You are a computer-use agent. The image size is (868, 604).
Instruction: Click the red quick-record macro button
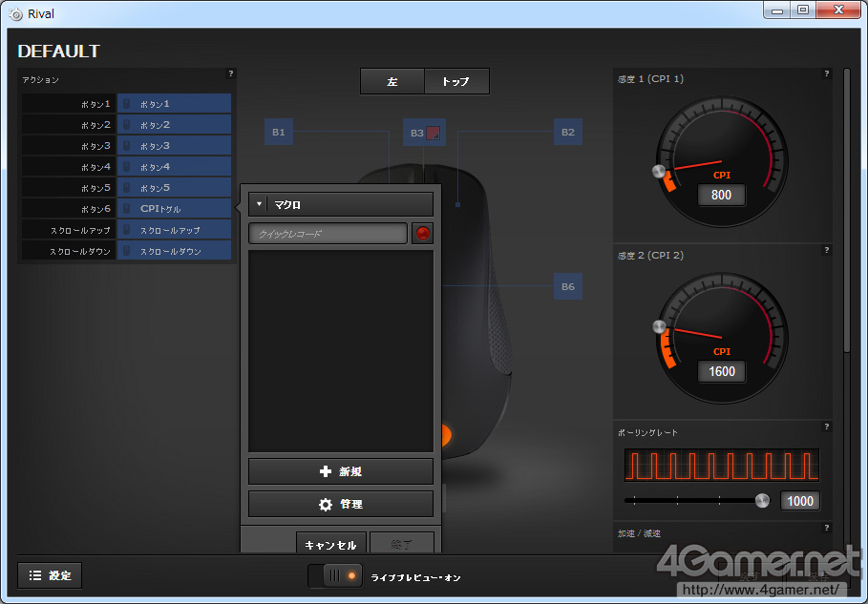(x=422, y=234)
